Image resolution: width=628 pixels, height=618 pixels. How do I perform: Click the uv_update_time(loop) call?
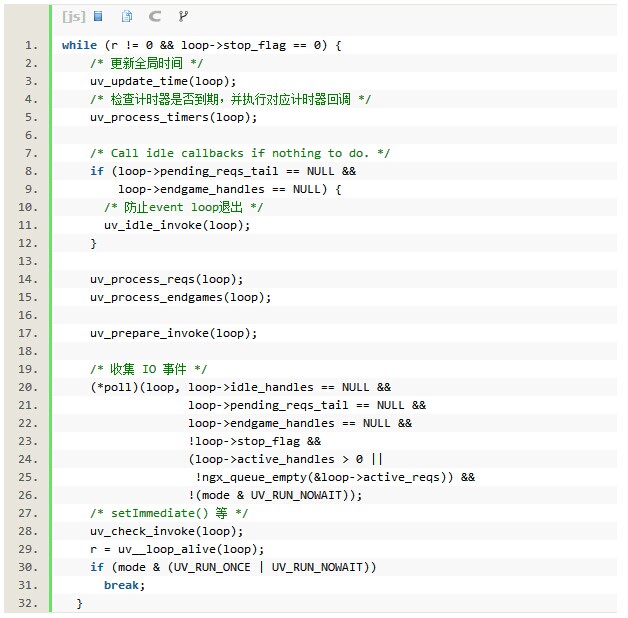(x=163, y=81)
